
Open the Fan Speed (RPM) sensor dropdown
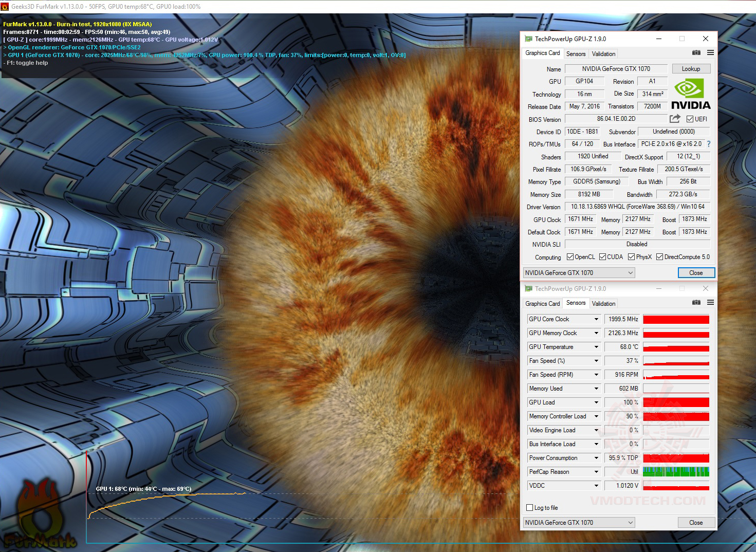pyautogui.click(x=596, y=375)
